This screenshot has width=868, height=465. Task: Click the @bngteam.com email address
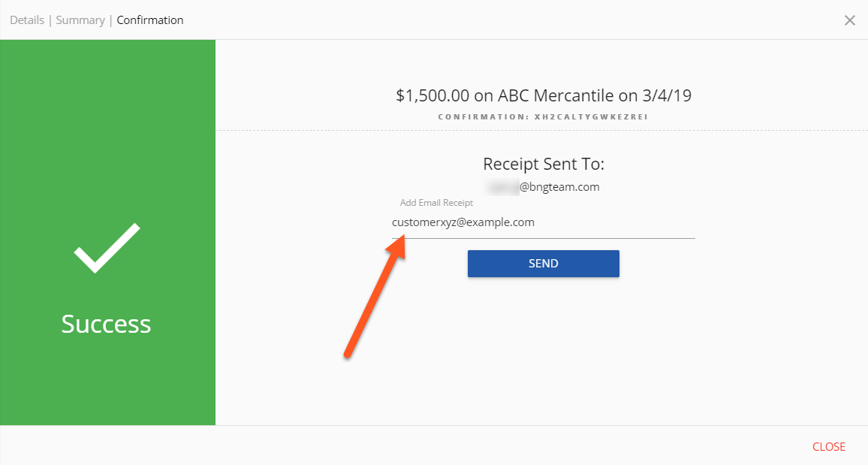tap(559, 187)
